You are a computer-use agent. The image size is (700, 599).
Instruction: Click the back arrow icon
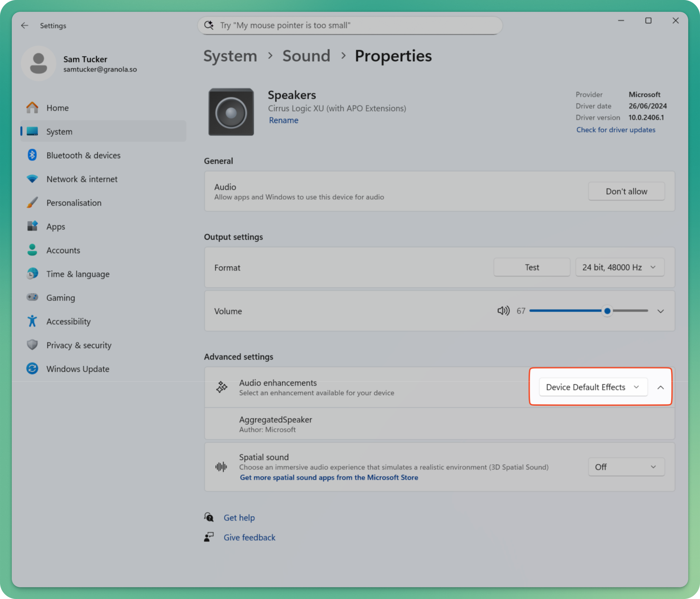[x=25, y=26]
